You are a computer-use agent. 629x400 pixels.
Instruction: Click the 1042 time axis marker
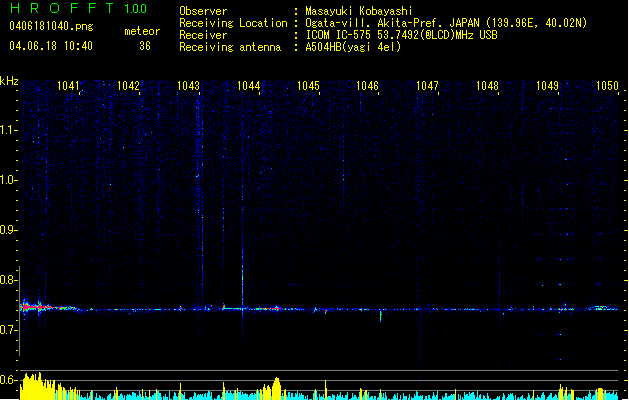tap(128, 86)
